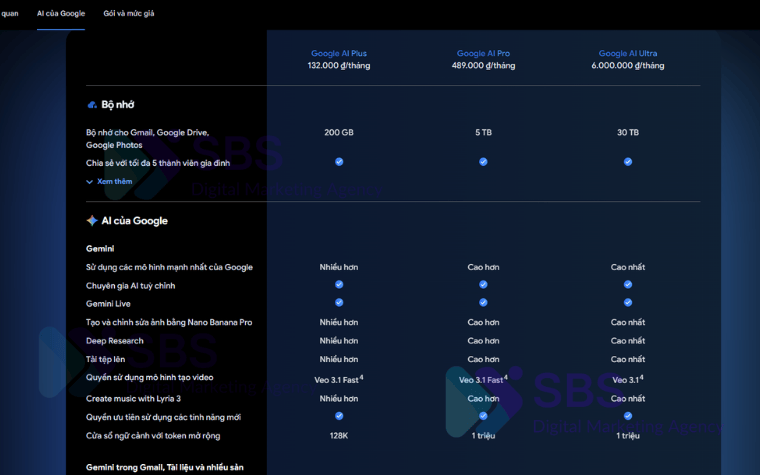
Task: Click 'Veo 3.1' in AI Ultra column
Action: (x=628, y=380)
